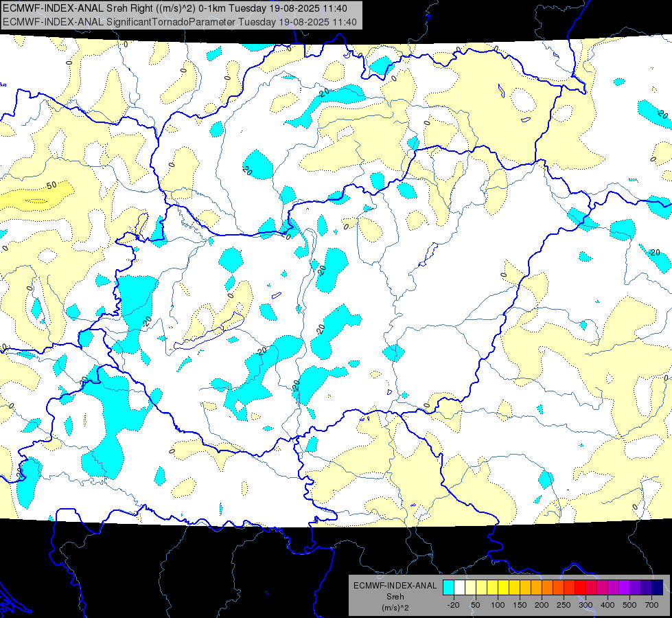Click the legend label '100'

[498, 605]
